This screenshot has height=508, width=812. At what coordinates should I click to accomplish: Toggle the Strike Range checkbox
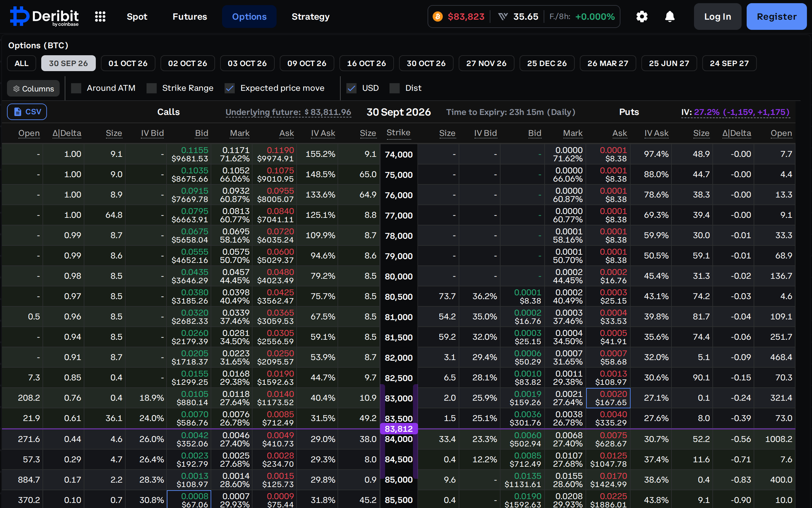click(x=152, y=88)
